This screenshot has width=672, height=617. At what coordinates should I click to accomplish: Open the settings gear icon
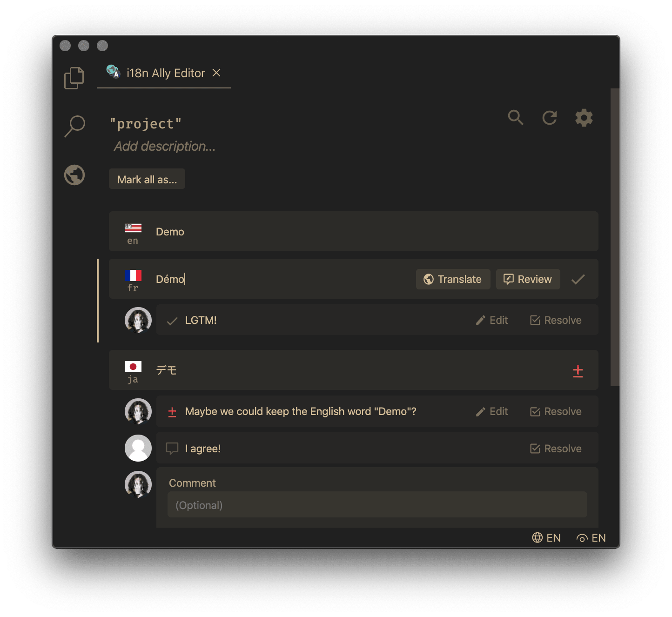pos(584,118)
